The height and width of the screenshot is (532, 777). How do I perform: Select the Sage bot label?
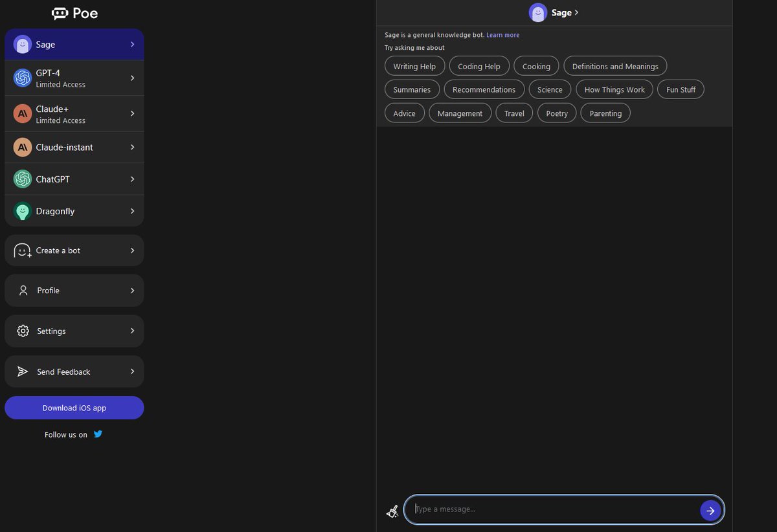[x=45, y=45]
